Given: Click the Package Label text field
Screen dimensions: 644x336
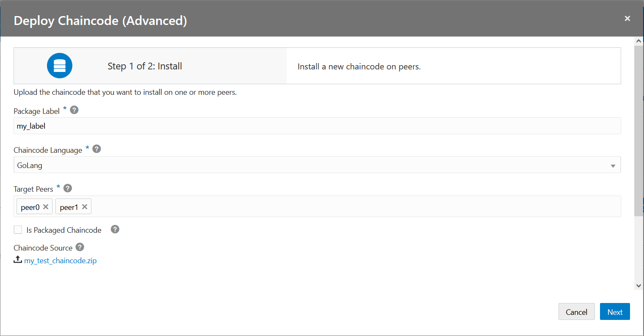Looking at the screenshot, I should click(317, 126).
